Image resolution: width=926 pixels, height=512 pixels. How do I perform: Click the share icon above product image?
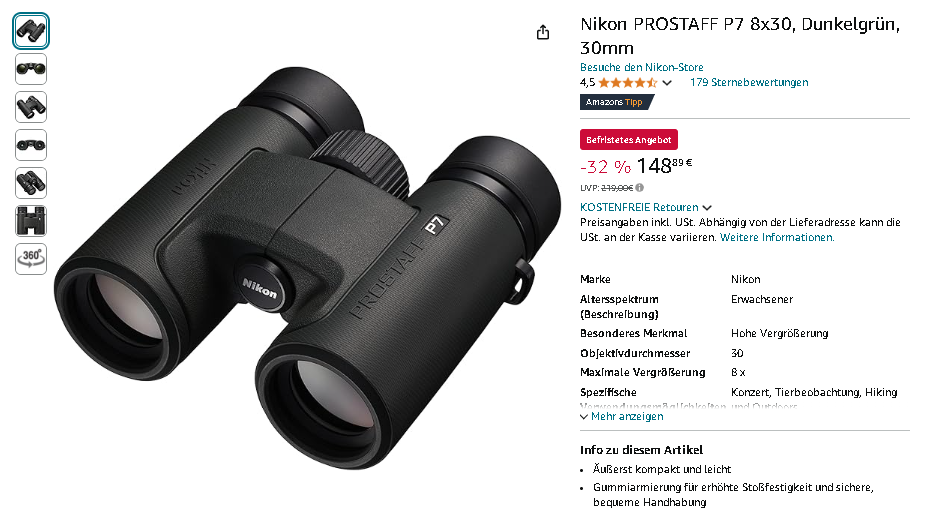pyautogui.click(x=543, y=32)
